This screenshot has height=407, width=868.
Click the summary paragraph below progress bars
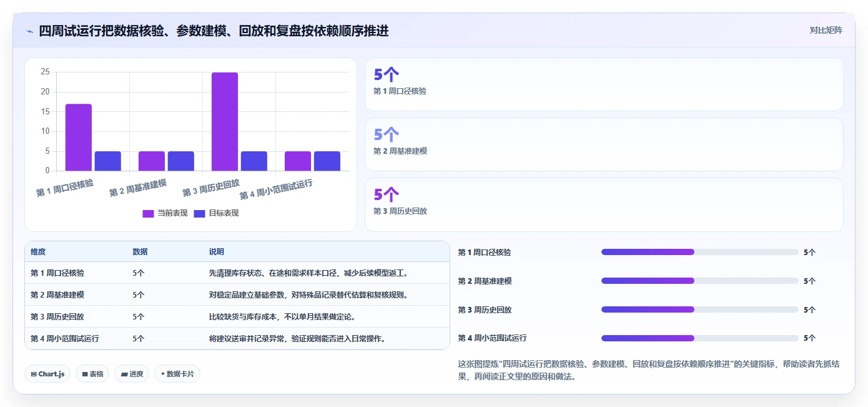click(649, 370)
